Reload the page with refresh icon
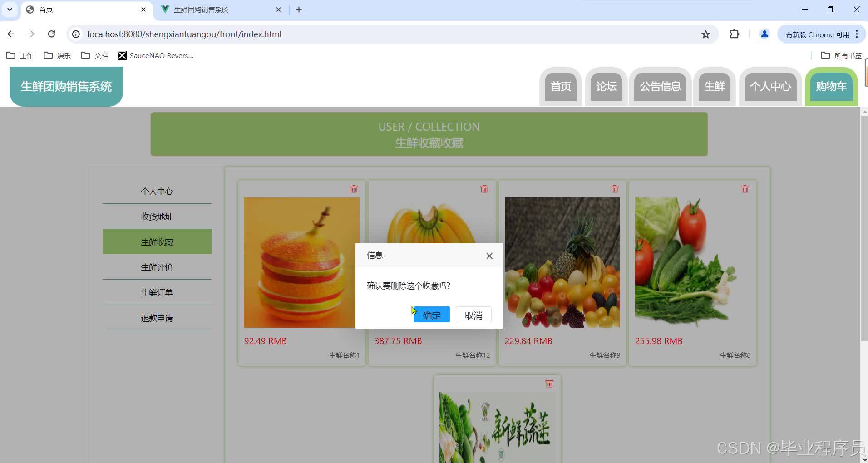 (51, 34)
